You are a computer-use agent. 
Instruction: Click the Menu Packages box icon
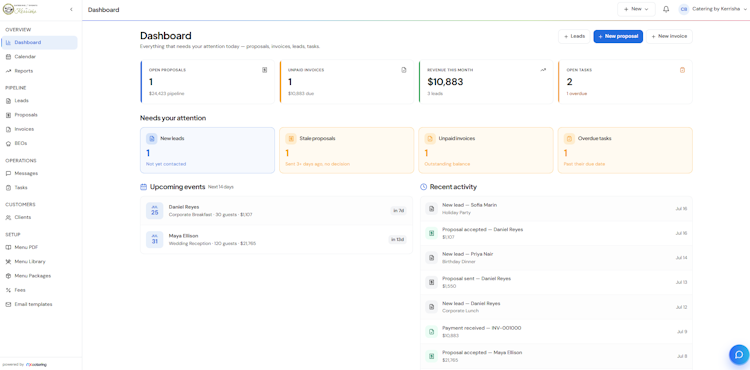coord(9,276)
